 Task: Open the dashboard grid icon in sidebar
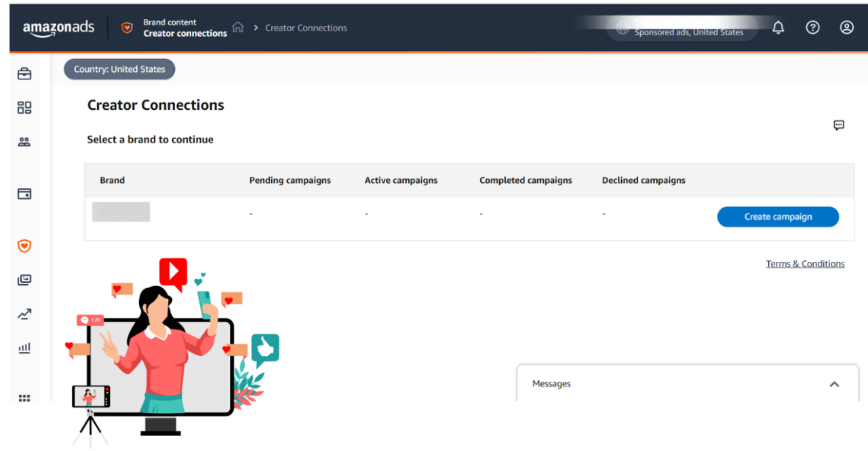click(x=24, y=108)
